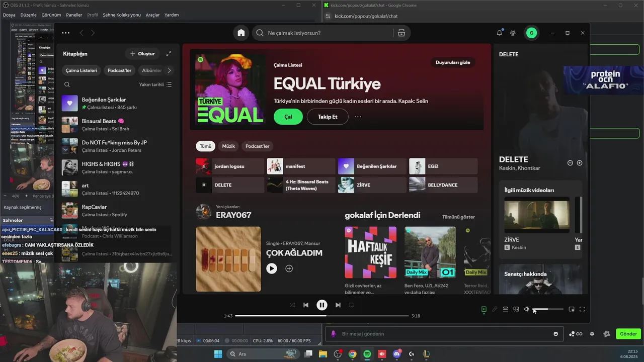Focus the Ne çalmak istiyorsun search field
The image size is (644, 362).
click(x=322, y=33)
